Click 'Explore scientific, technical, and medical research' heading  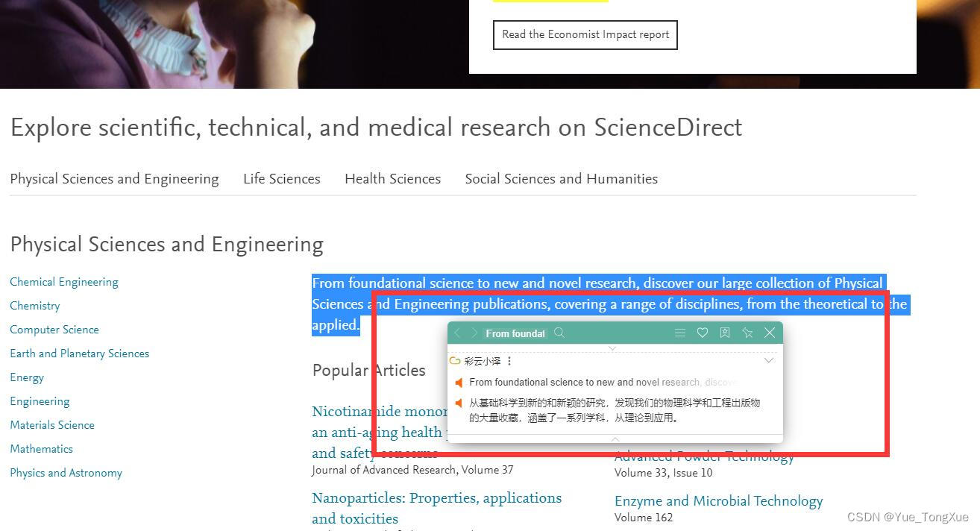pyautogui.click(x=376, y=128)
